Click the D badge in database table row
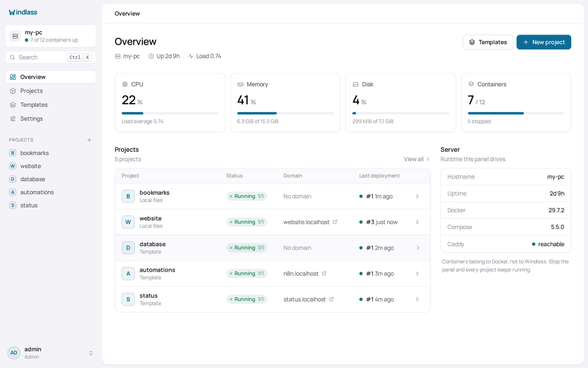588x368 pixels. 128,248
